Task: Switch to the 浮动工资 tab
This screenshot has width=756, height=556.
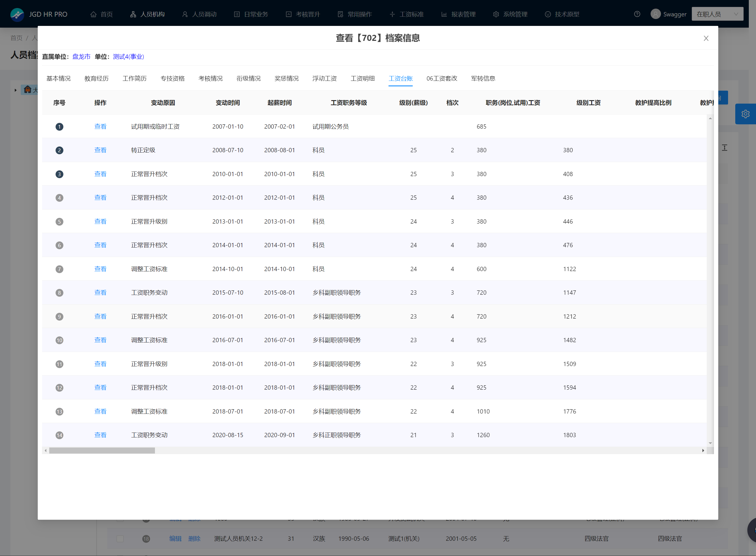Action: click(324, 78)
